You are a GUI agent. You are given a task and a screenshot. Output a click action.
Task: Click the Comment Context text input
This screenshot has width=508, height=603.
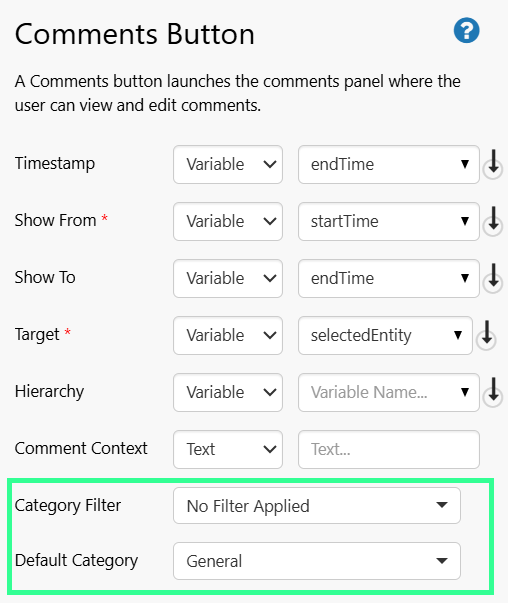tap(389, 449)
